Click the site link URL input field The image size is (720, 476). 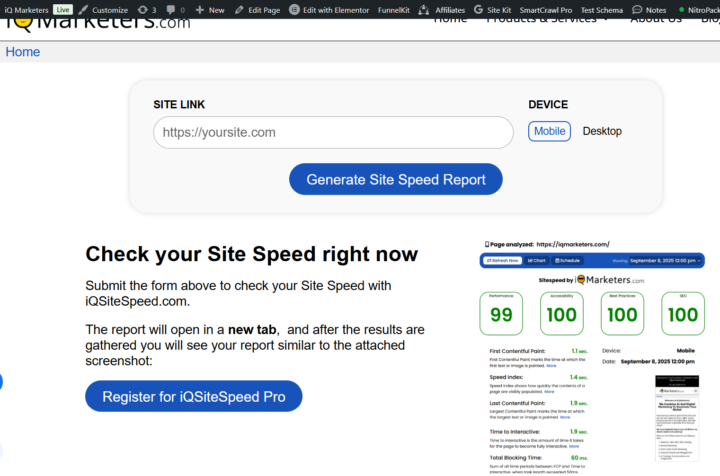[333, 132]
